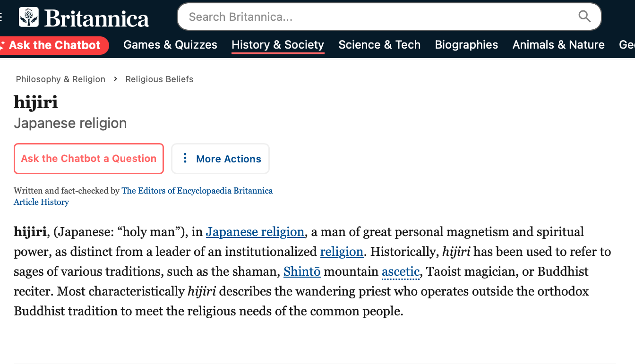Open the hamburger menu at top left
Screen dimensions: 635x364
coord(1,17)
